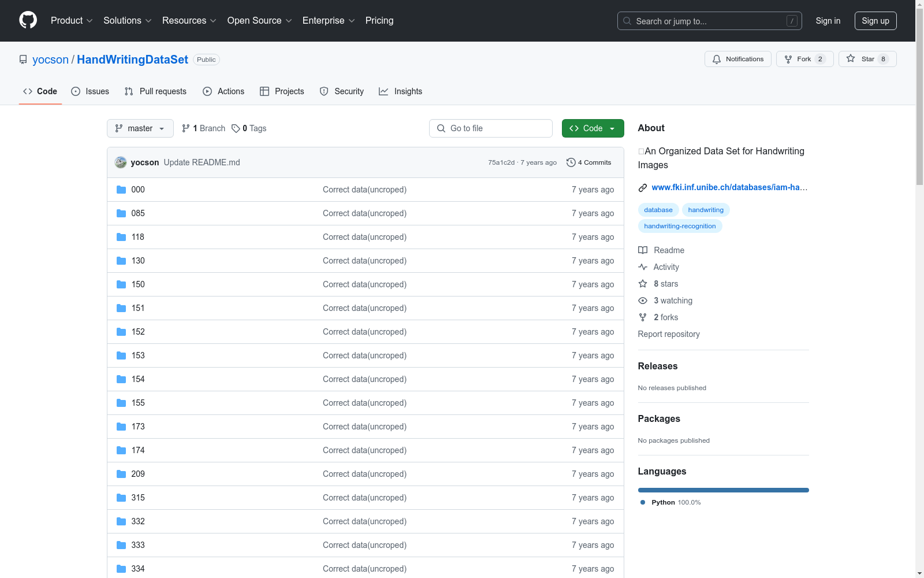This screenshot has width=924, height=578.
Task: Star the HandWritingDataSet repository
Action: click(867, 59)
